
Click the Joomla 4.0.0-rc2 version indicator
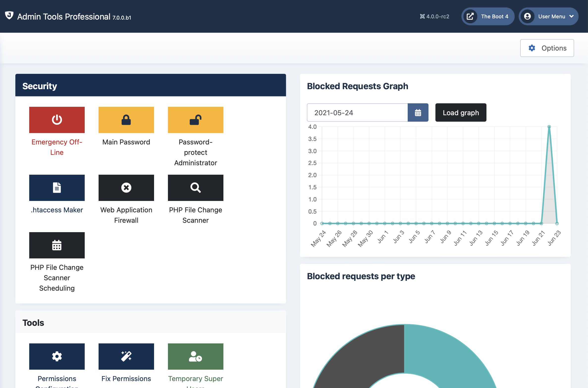pos(434,16)
